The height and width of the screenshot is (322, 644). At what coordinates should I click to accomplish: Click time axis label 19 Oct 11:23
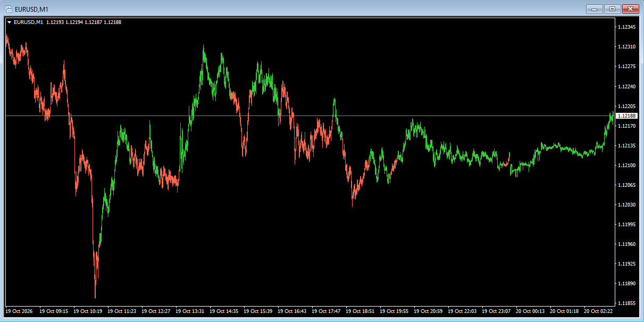click(x=122, y=311)
